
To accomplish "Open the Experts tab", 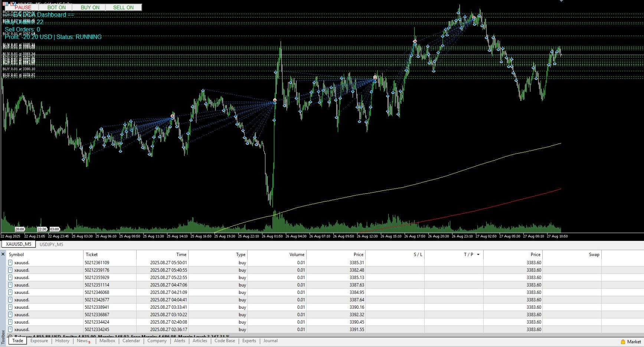I will click(249, 341).
